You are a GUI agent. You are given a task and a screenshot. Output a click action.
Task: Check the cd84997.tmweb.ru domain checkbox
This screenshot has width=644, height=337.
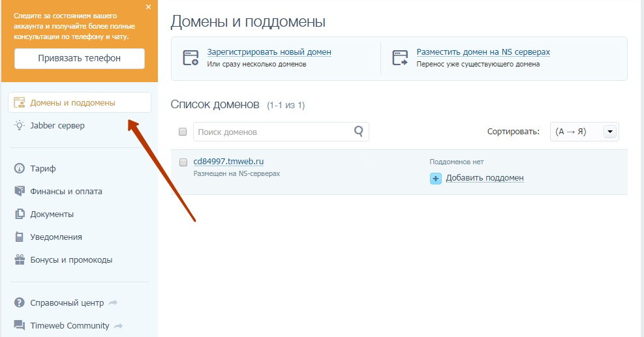click(183, 162)
